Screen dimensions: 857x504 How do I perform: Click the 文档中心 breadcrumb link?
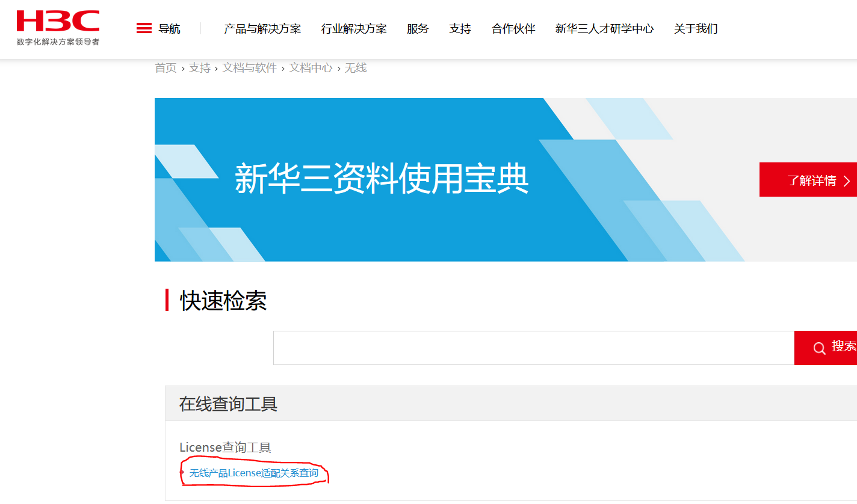pyautogui.click(x=311, y=68)
